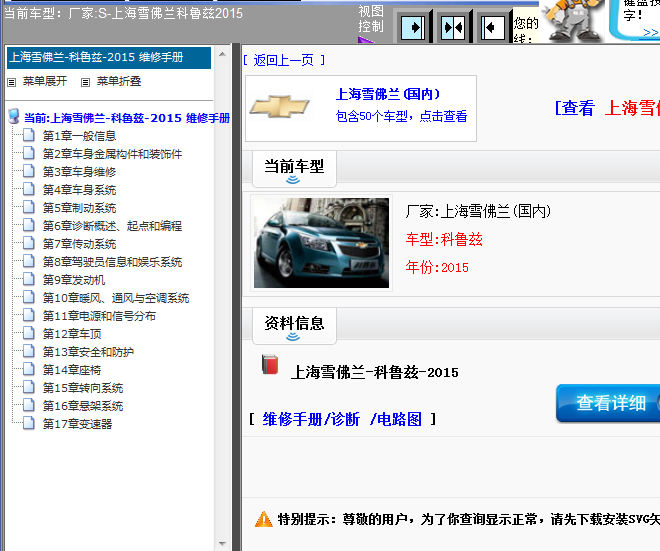This screenshot has height=551, width=660.
Task: Click 包含50个车型,点击查看 link
Action: [401, 116]
